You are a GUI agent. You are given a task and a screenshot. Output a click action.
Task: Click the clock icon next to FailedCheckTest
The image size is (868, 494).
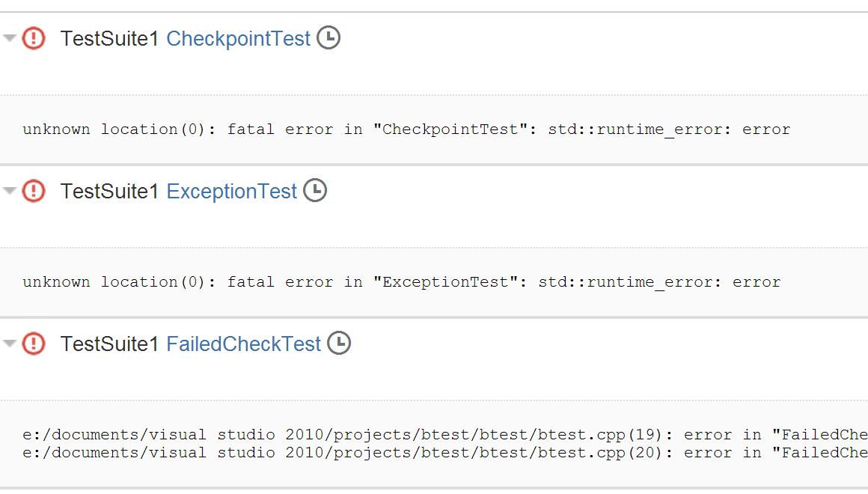[x=339, y=343]
